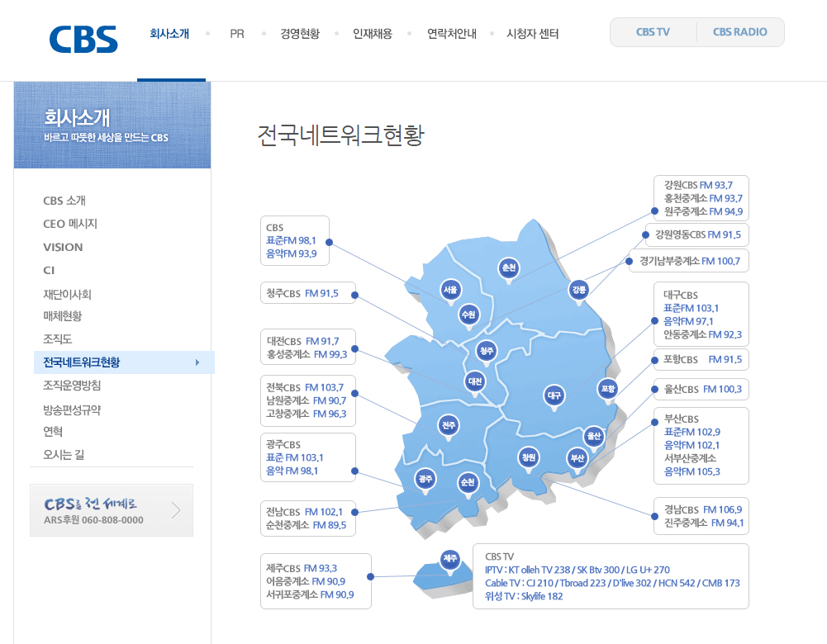Click 대구CBS 표준FM 103.1 text
This screenshot has height=644, width=827.
pyautogui.click(x=691, y=308)
